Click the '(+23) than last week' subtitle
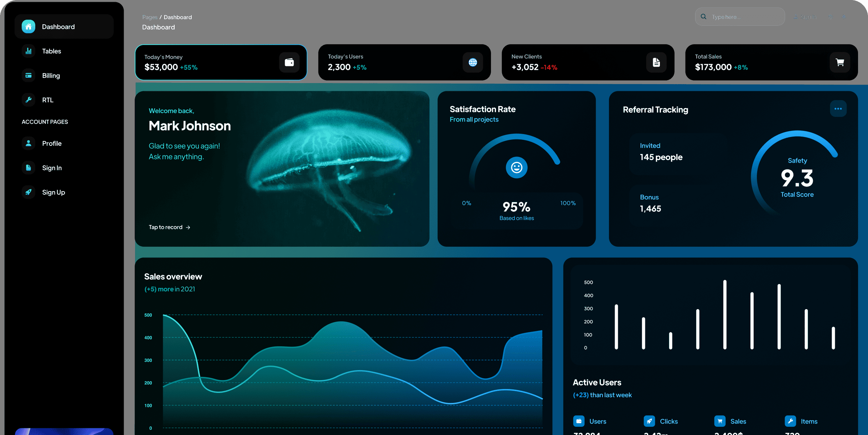This screenshot has height=435, width=868. pos(602,395)
